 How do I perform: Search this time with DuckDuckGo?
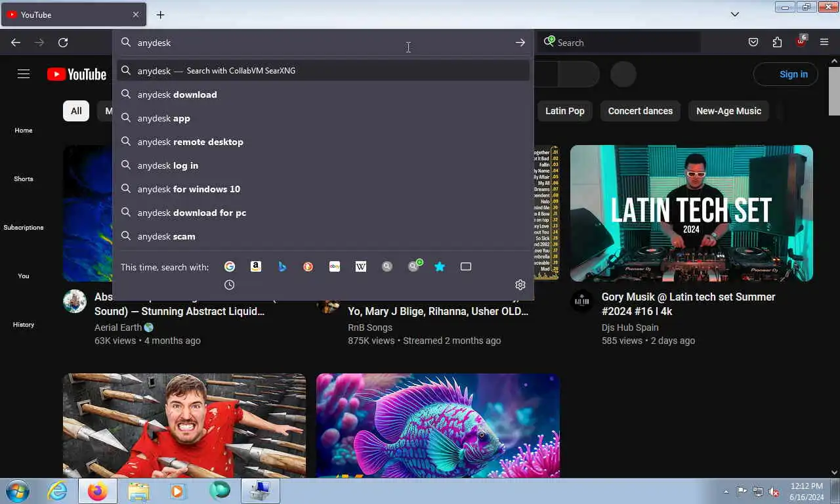(308, 266)
